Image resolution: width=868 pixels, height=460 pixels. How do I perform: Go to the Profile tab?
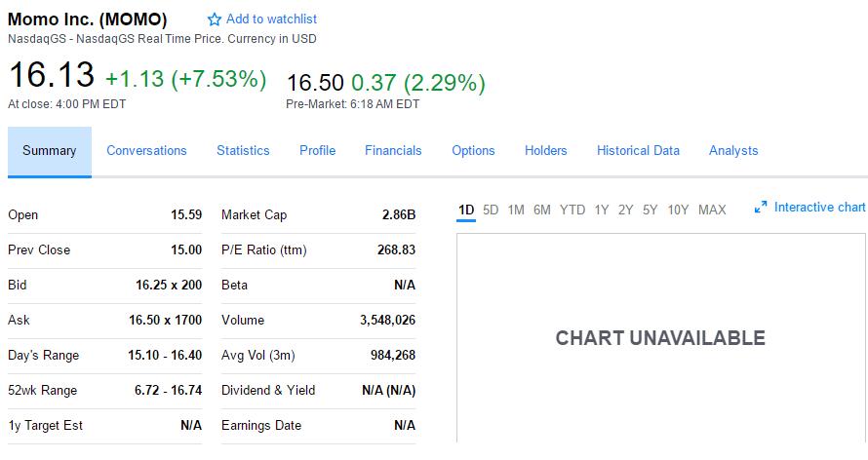(317, 151)
